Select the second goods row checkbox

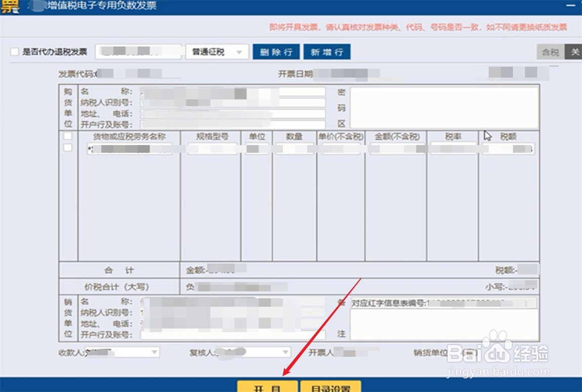coord(68,147)
